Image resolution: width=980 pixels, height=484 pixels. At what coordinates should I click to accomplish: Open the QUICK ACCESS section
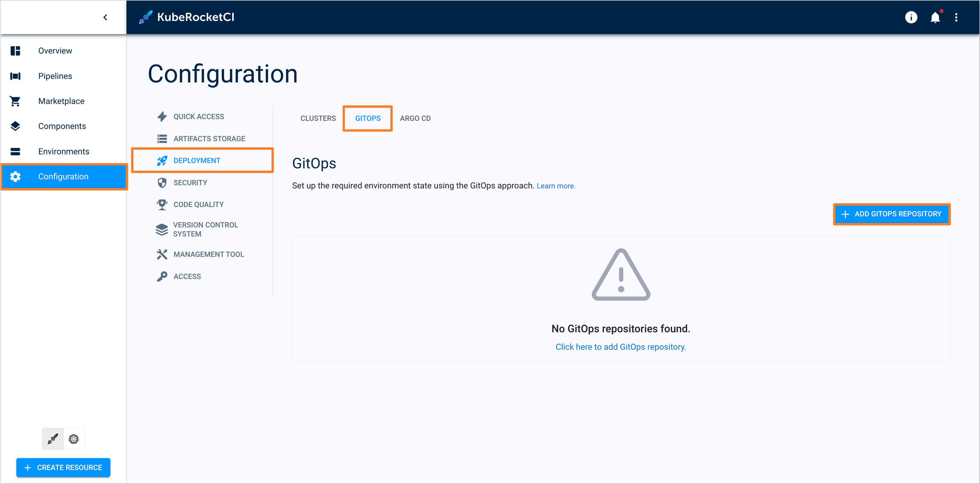(199, 116)
